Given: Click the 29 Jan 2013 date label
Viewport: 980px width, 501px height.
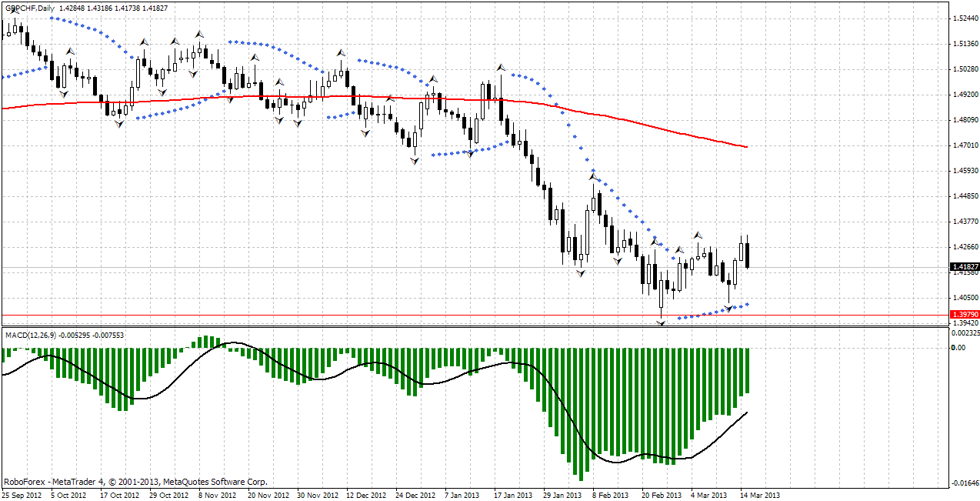Looking at the screenshot, I should click(x=562, y=496).
